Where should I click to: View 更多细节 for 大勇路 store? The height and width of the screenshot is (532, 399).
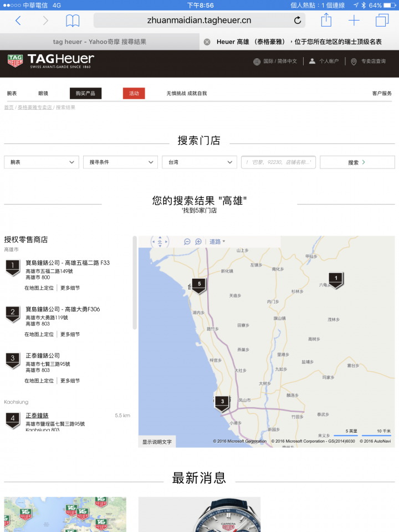70,334
